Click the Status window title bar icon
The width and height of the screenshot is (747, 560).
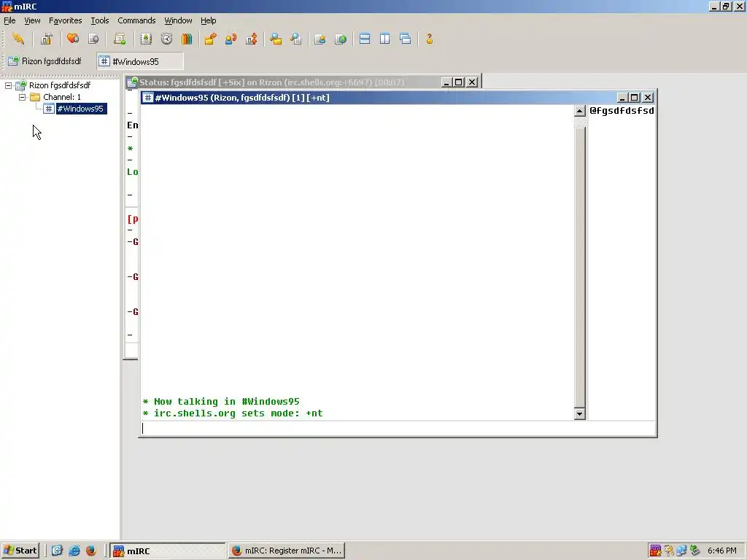point(133,82)
